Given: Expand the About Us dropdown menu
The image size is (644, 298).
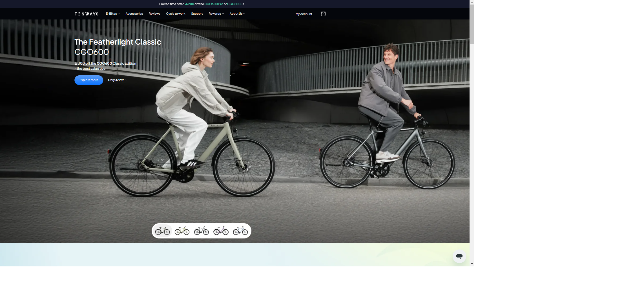Looking at the screenshot, I should 237,14.
